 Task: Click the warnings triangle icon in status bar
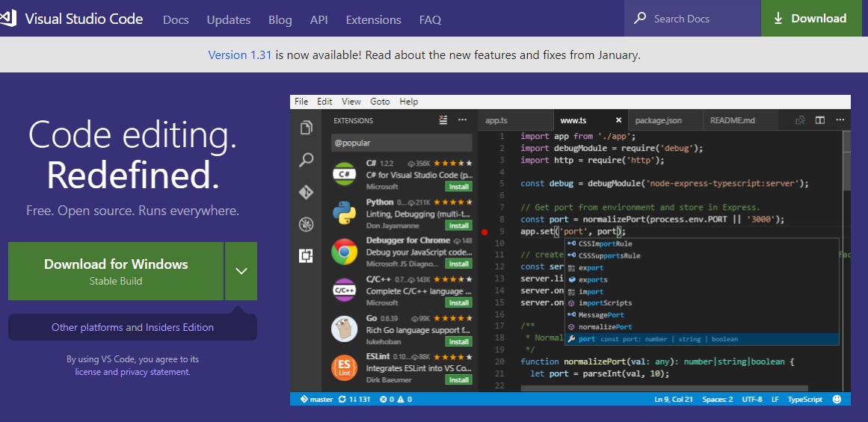[x=400, y=400]
